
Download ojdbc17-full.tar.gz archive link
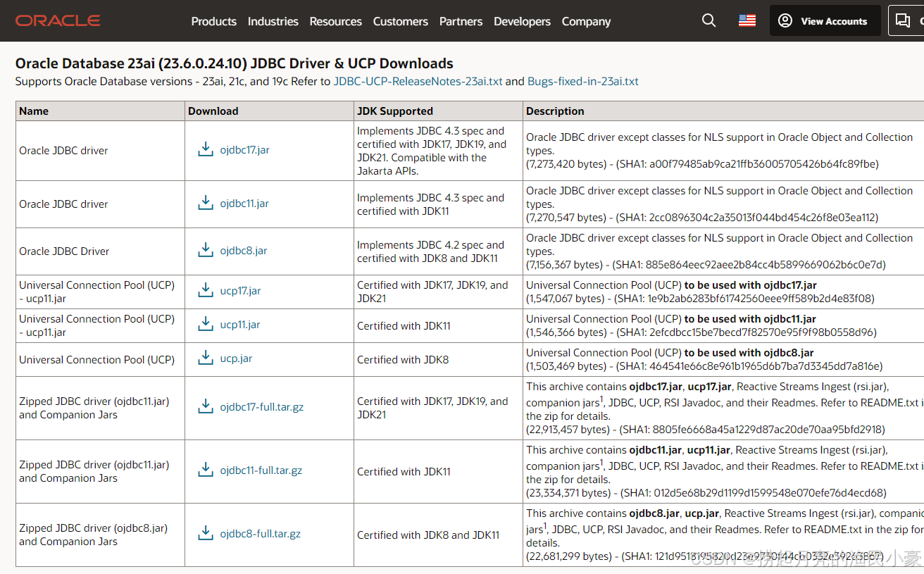pyautogui.click(x=262, y=407)
